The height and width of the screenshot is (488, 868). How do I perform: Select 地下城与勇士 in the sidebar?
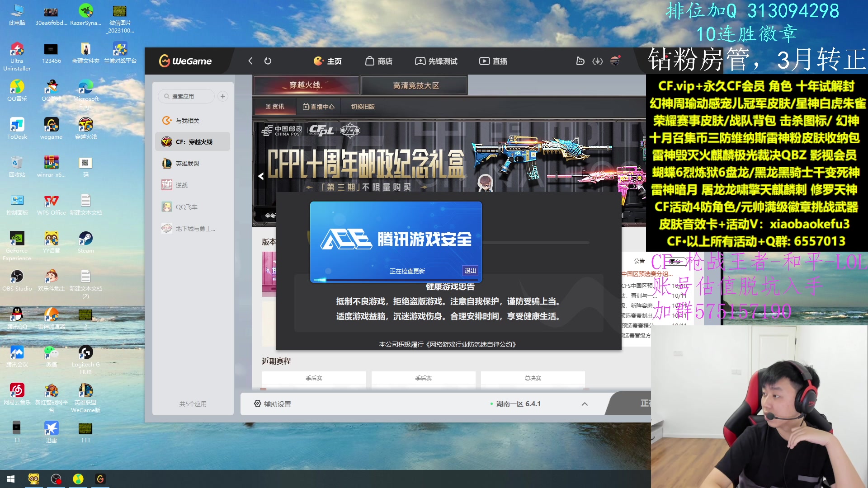coord(193,229)
